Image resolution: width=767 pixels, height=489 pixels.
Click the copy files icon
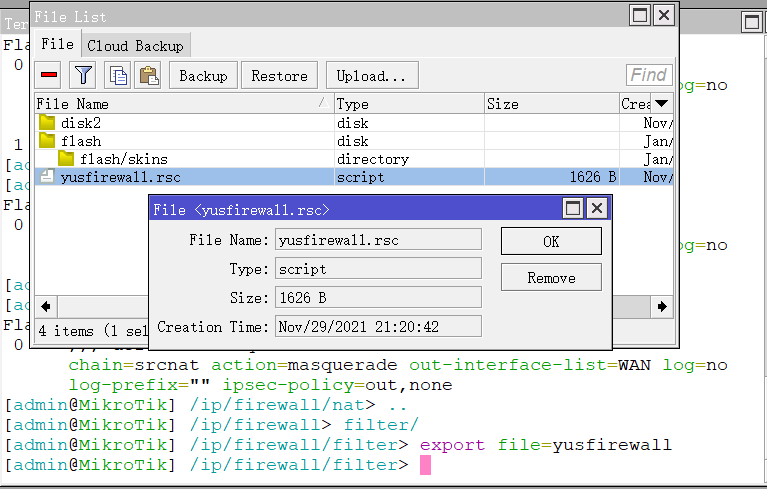(118, 75)
